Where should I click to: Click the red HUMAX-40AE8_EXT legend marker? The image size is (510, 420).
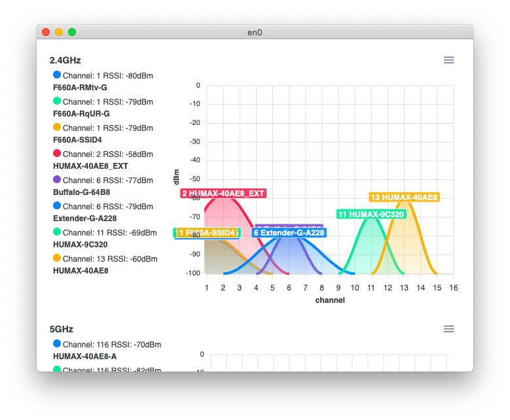pos(57,154)
